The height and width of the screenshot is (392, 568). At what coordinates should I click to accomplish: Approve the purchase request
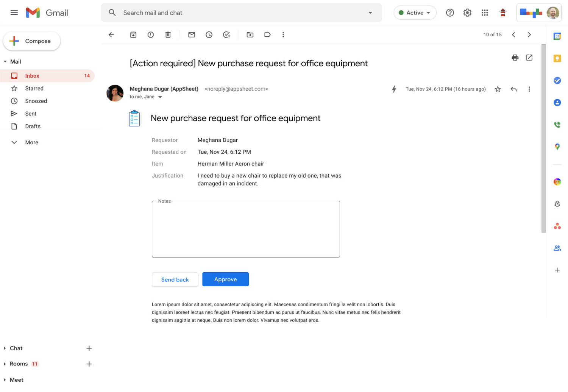[226, 279]
